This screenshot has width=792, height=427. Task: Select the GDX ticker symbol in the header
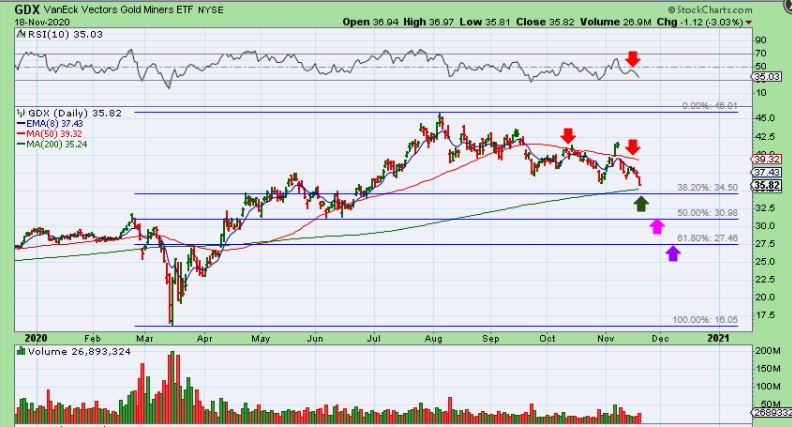27,9
